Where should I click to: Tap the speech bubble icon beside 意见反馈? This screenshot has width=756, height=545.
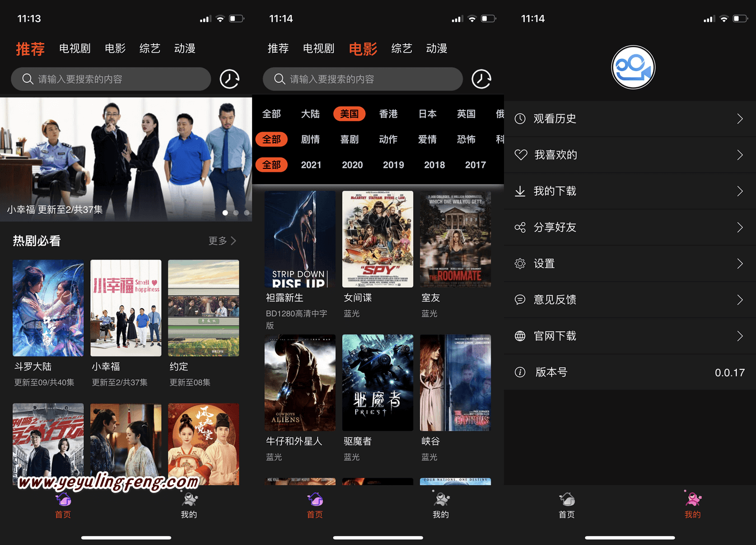520,300
